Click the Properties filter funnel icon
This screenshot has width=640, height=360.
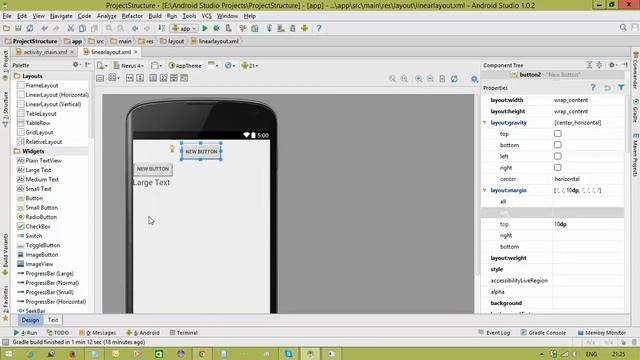[621, 88]
